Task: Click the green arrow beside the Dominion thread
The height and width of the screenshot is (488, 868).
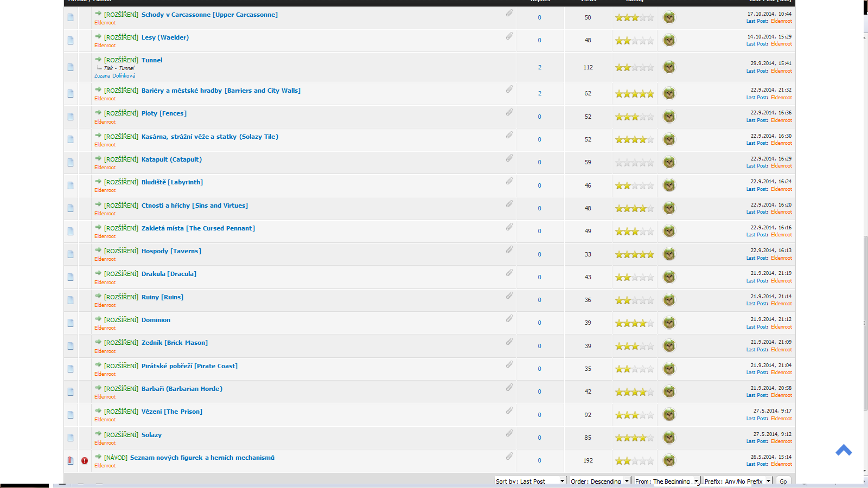Action: pyautogui.click(x=98, y=319)
